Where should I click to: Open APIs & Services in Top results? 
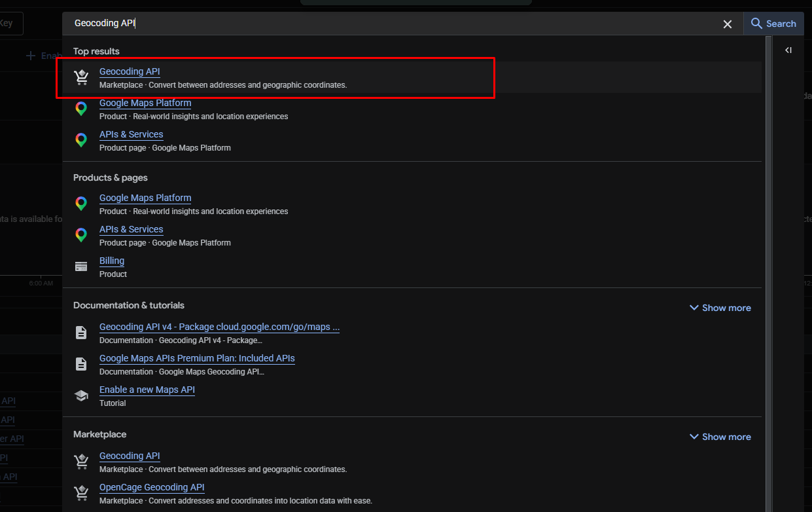click(131, 134)
